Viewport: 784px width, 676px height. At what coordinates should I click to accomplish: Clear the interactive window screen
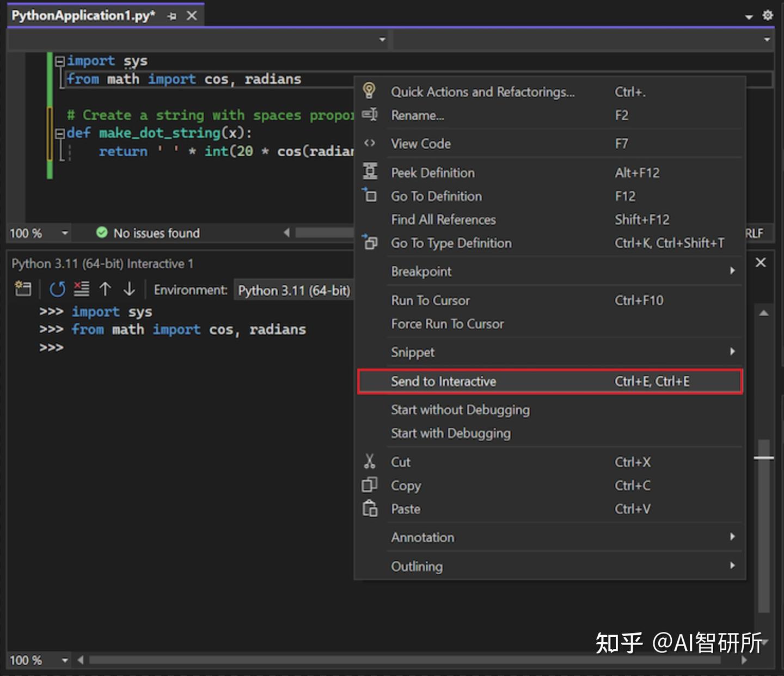(81, 289)
